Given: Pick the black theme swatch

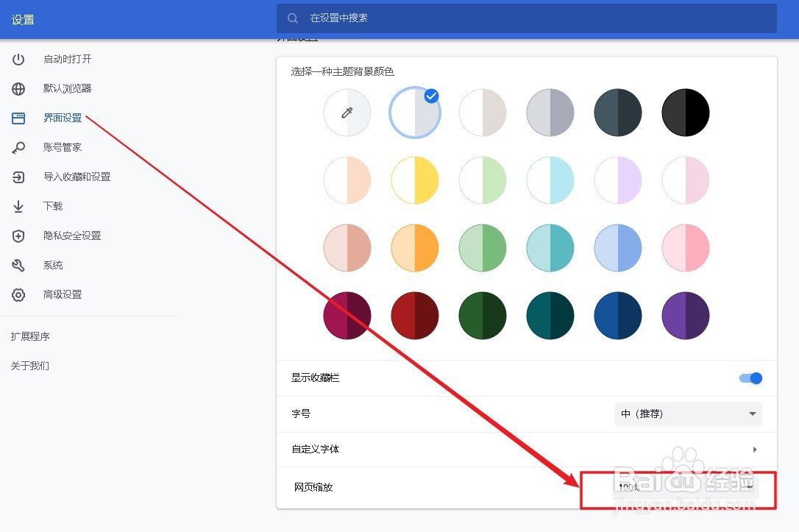Looking at the screenshot, I should (x=686, y=113).
